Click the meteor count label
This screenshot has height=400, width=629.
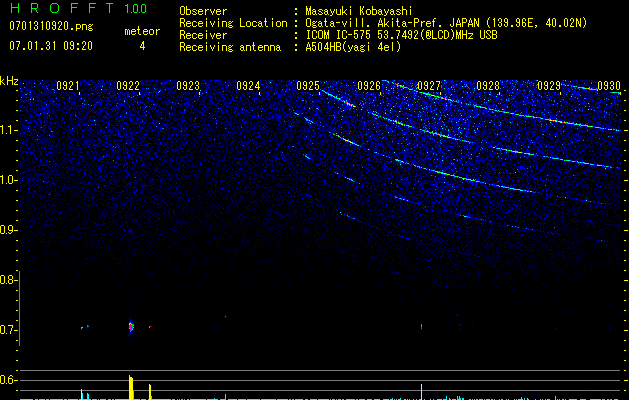point(142,31)
